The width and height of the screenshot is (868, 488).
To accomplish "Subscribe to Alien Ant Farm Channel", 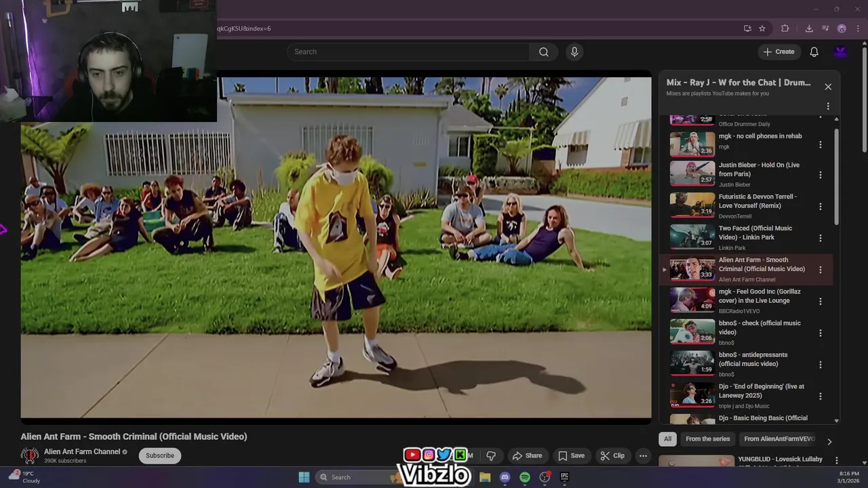I will pyautogui.click(x=160, y=455).
